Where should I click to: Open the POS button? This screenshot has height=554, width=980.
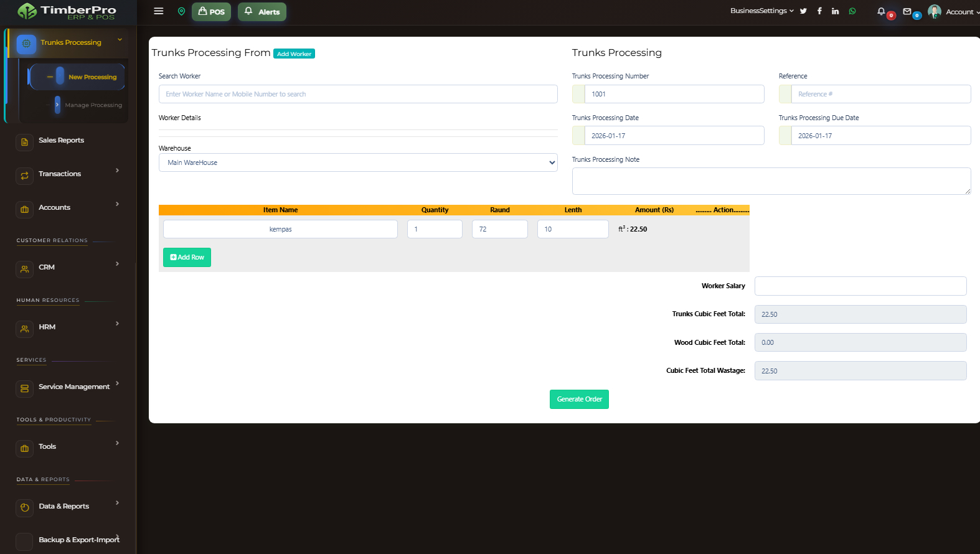pyautogui.click(x=211, y=12)
